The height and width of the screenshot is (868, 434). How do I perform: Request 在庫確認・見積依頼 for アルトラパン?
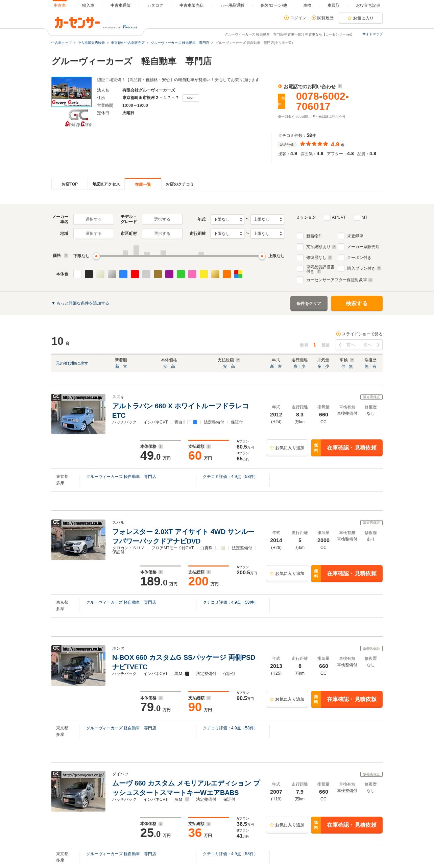click(x=347, y=448)
